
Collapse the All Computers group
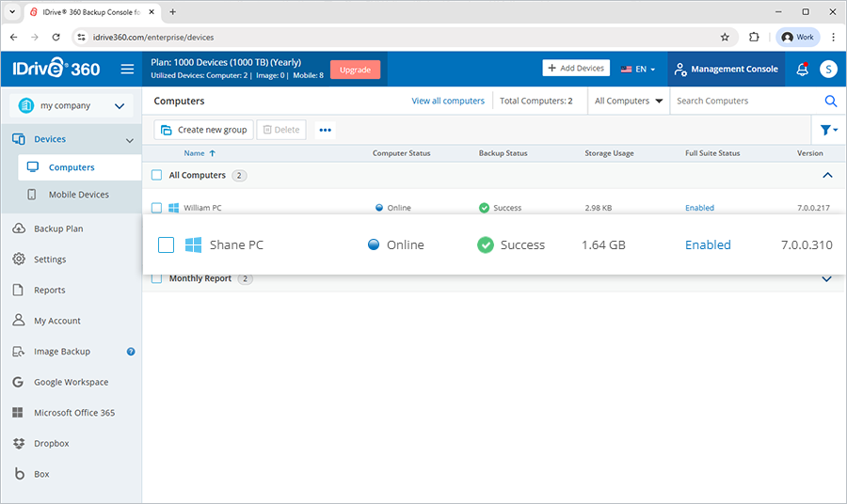[827, 175]
